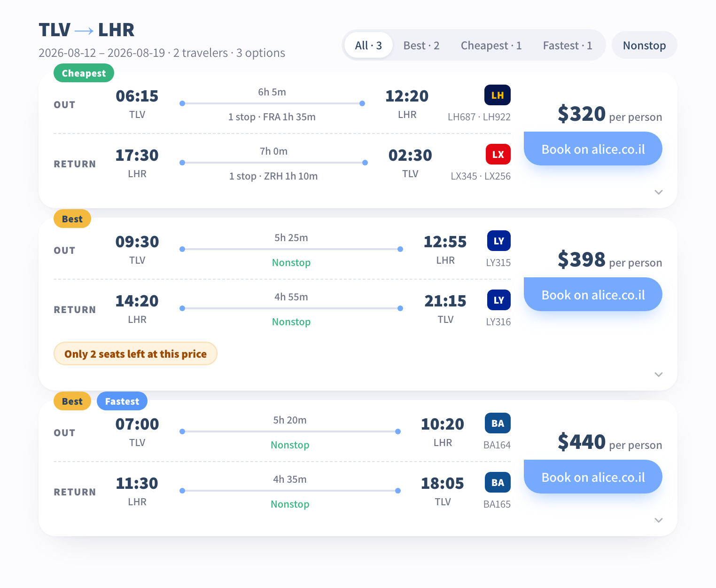Click the '6h 5m' duration label
Screen dimensions: 716x588
[272, 92]
